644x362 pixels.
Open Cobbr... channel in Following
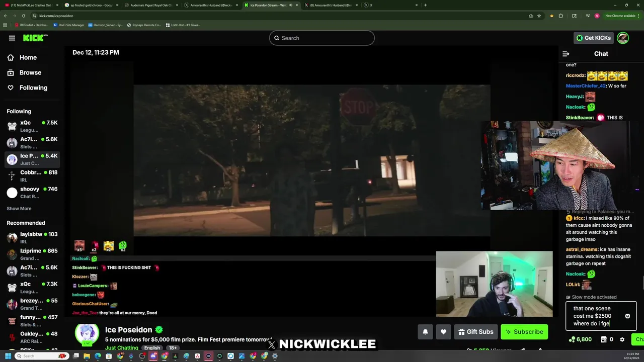(x=32, y=175)
